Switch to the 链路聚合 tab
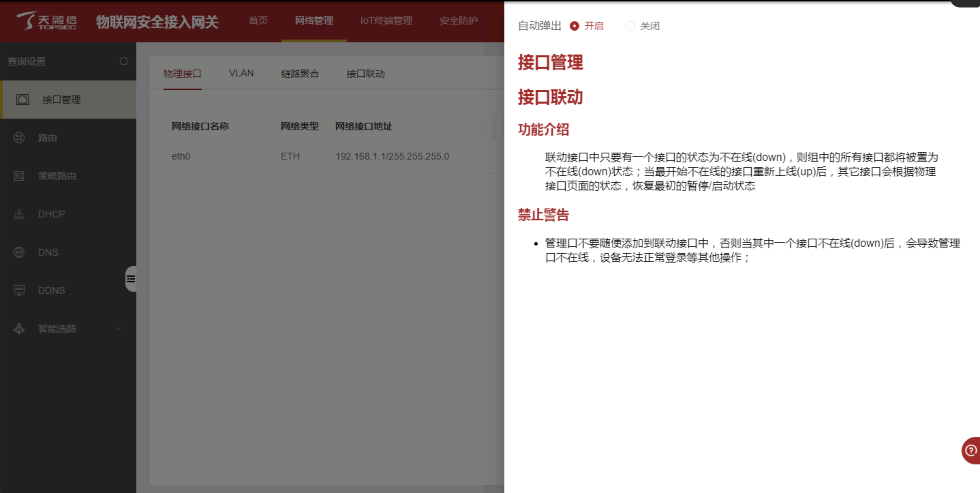Screen dimensions: 980x493 click(x=300, y=74)
